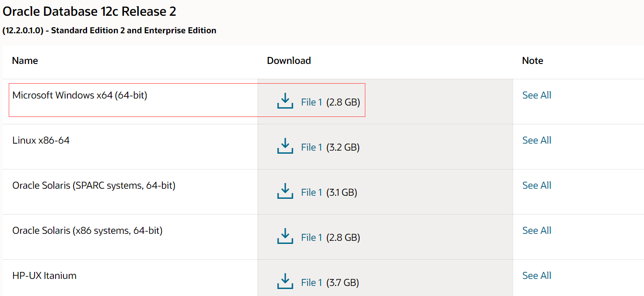Image resolution: width=644 pixels, height=296 pixels.
Task: Select the Linux x86-64 row name
Action: 41,140
